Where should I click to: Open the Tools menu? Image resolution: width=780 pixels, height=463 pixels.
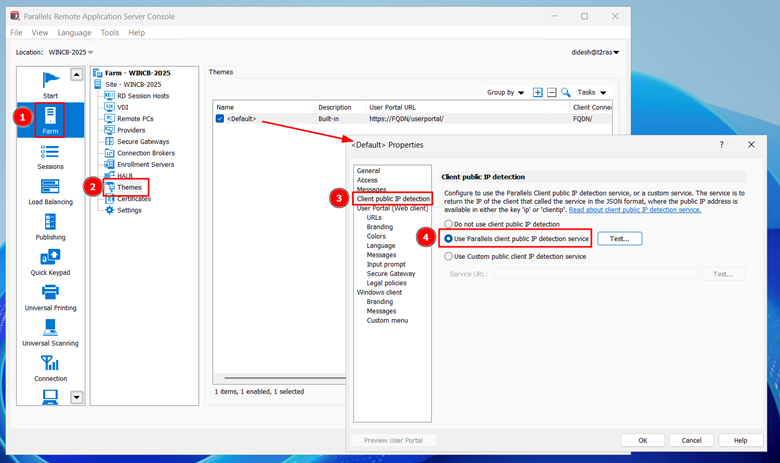tap(110, 33)
